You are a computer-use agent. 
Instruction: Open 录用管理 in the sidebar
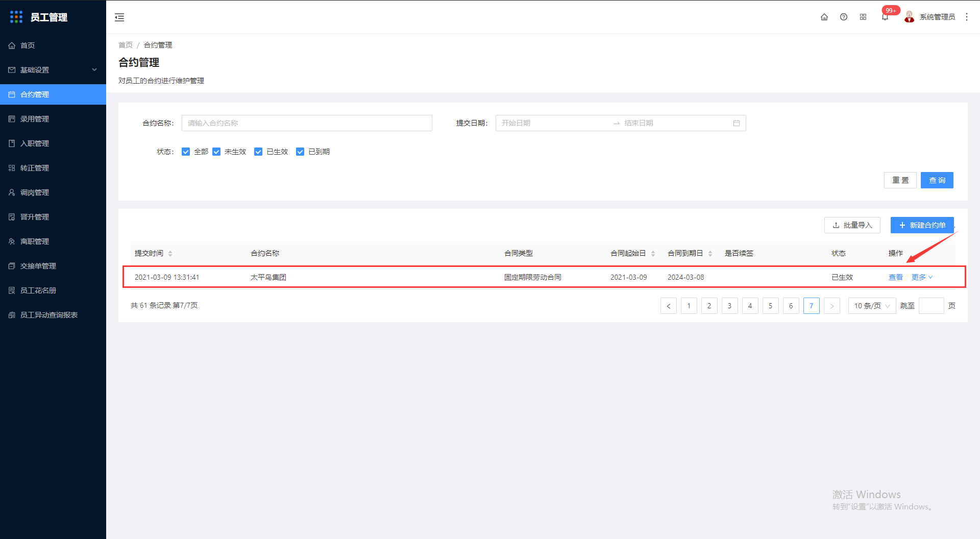[53, 119]
